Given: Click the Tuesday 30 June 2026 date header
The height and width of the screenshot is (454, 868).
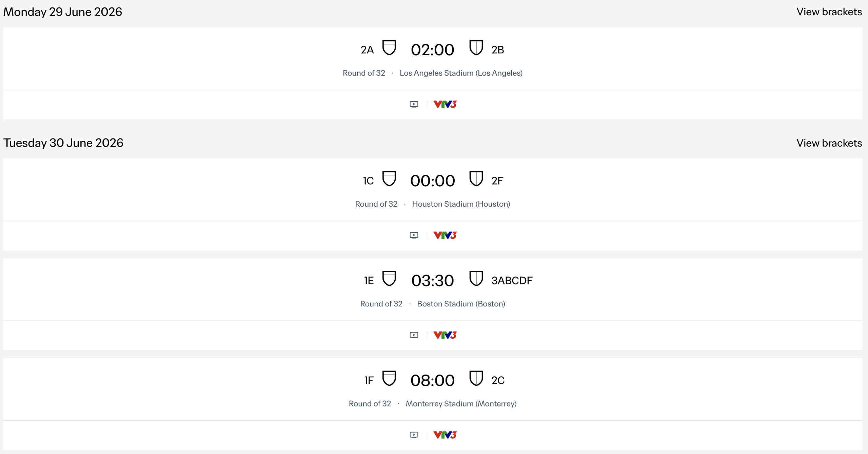Looking at the screenshot, I should pos(63,143).
